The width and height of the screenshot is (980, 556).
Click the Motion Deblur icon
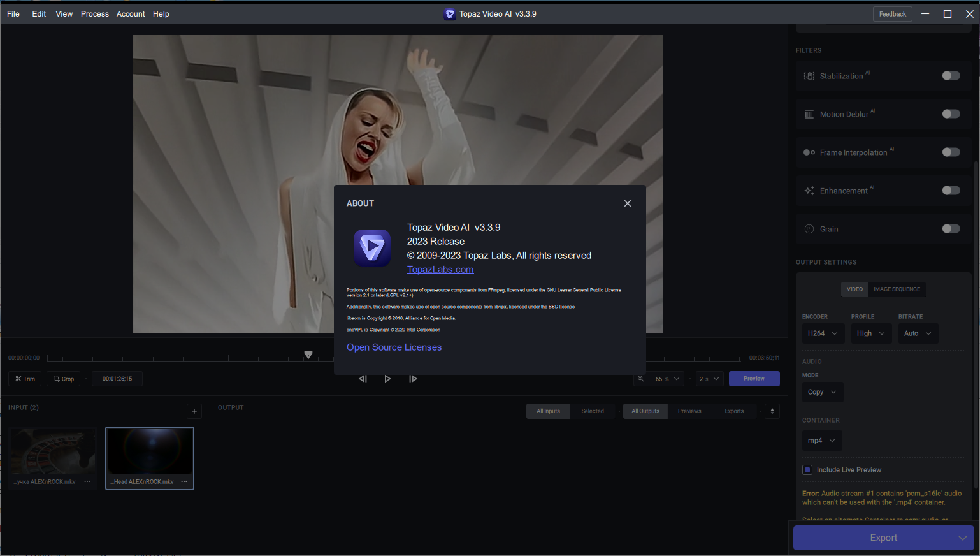[x=809, y=114]
